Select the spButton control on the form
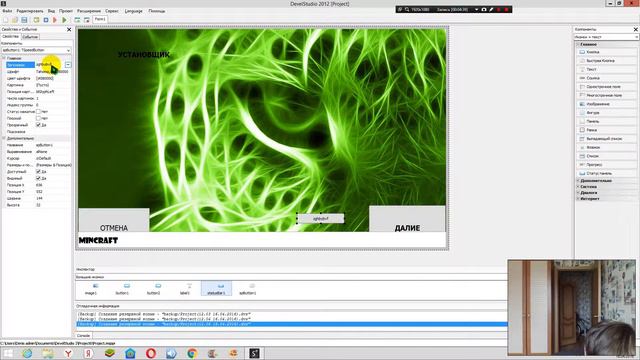 (x=320, y=219)
